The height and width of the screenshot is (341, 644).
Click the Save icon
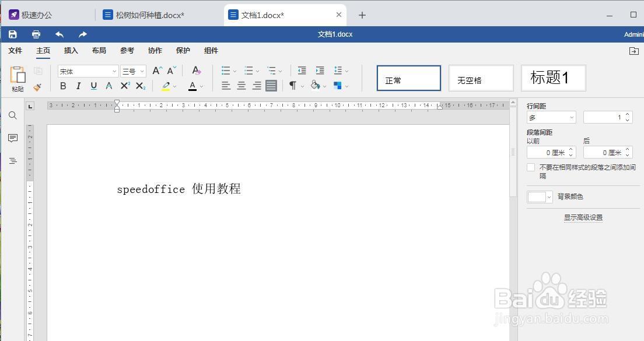(12, 34)
